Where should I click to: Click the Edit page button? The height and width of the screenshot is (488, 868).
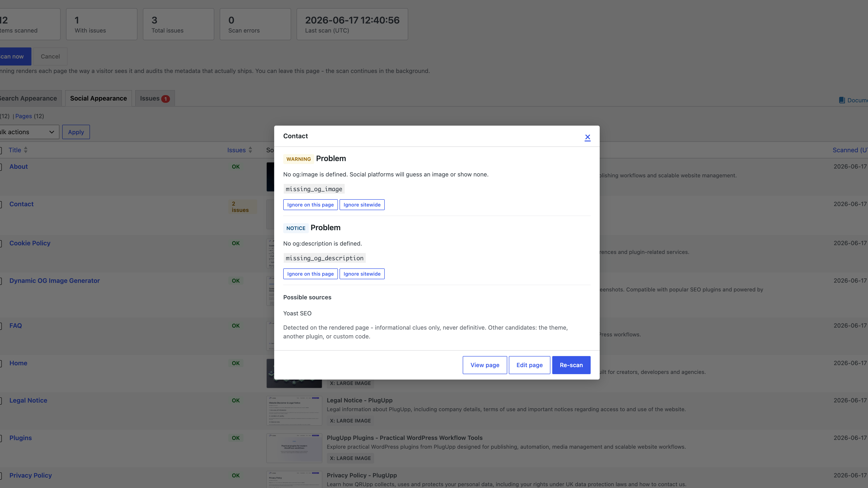tap(529, 365)
